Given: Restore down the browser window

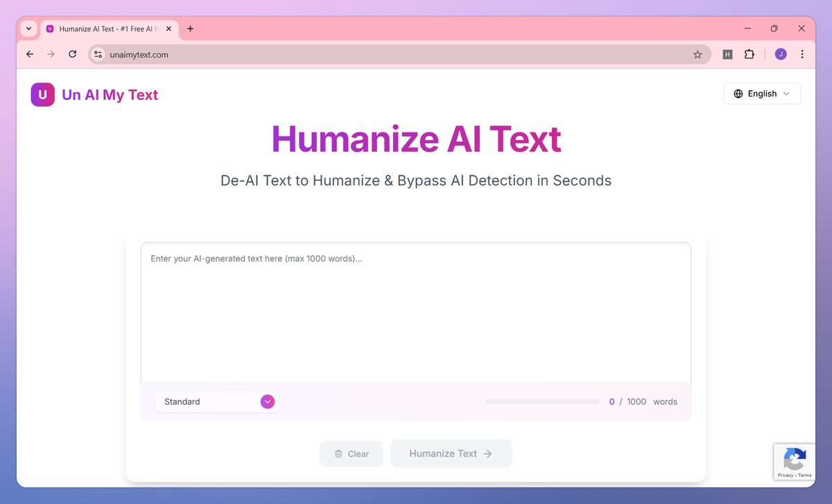Looking at the screenshot, I should pyautogui.click(x=774, y=28).
